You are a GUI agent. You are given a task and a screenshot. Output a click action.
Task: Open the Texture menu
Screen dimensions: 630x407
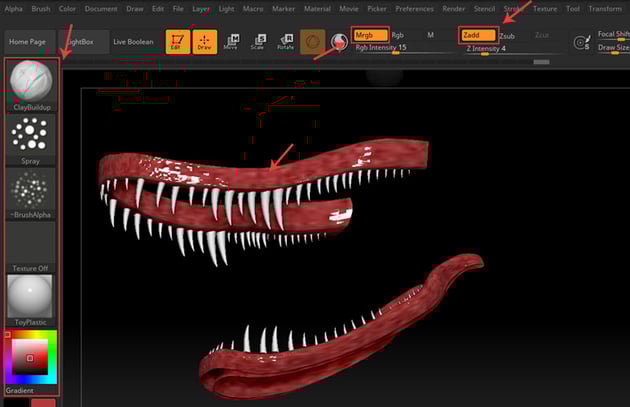pos(545,8)
